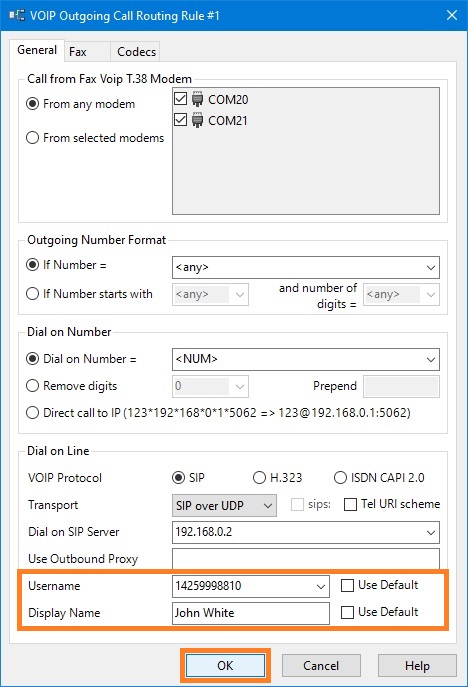Screen dimensions: 468x687
Task: Check Use Default for Display Name
Action: point(347,612)
